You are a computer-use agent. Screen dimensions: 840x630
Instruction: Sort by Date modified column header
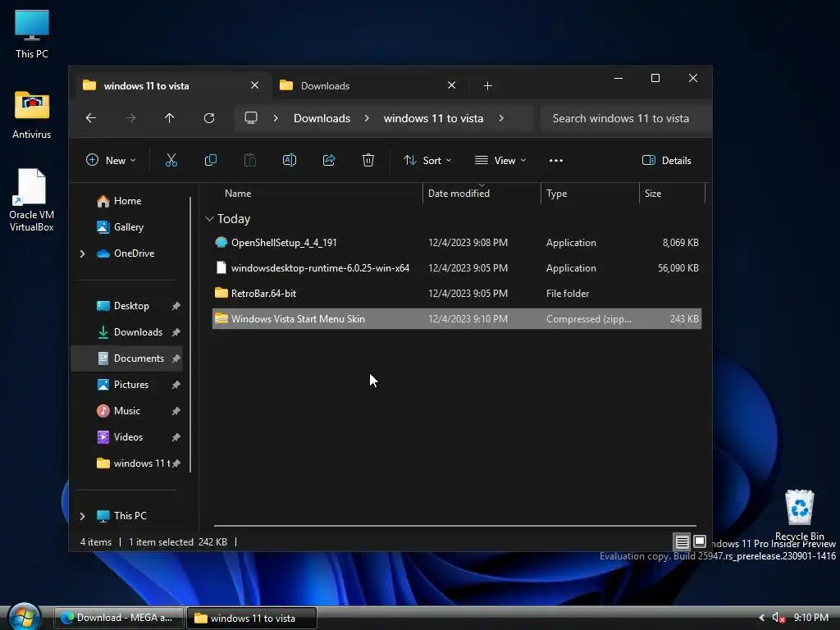coord(482,194)
